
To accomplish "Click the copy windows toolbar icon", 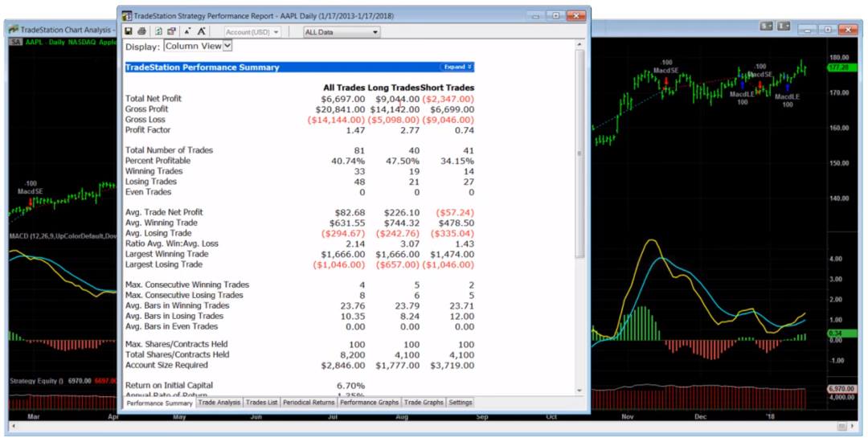I will tap(171, 31).
